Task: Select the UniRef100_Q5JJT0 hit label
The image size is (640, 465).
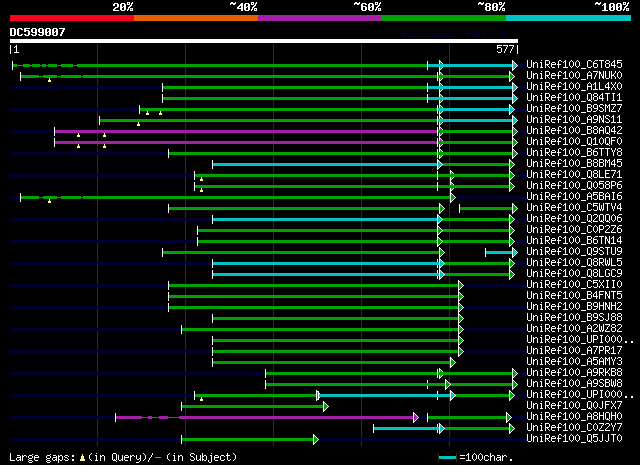Action: coord(574,439)
